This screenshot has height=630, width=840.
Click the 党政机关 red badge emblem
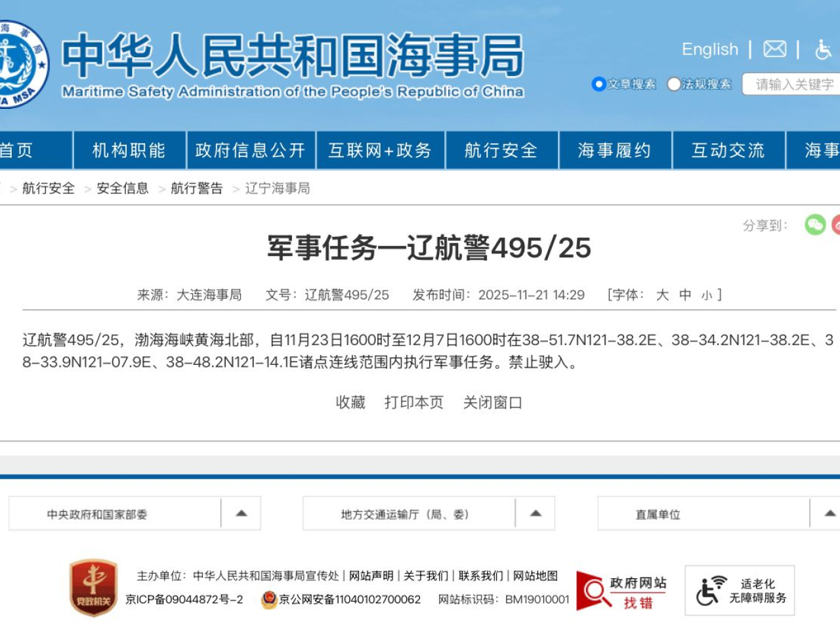94,589
